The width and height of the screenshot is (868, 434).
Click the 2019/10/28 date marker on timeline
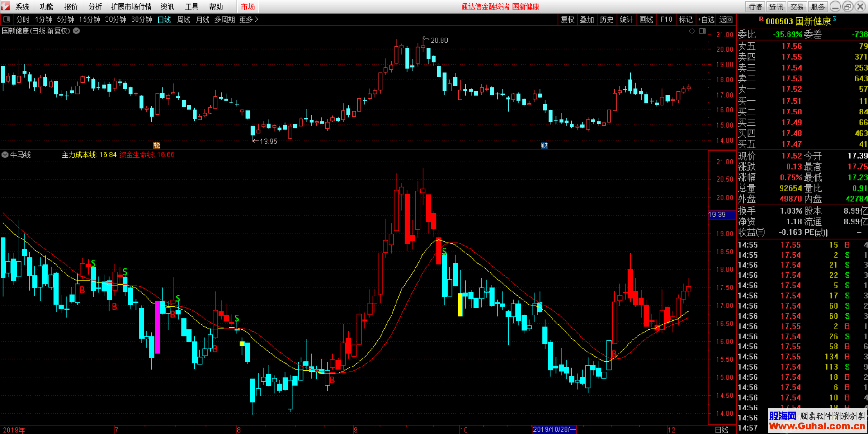pyautogui.click(x=554, y=429)
